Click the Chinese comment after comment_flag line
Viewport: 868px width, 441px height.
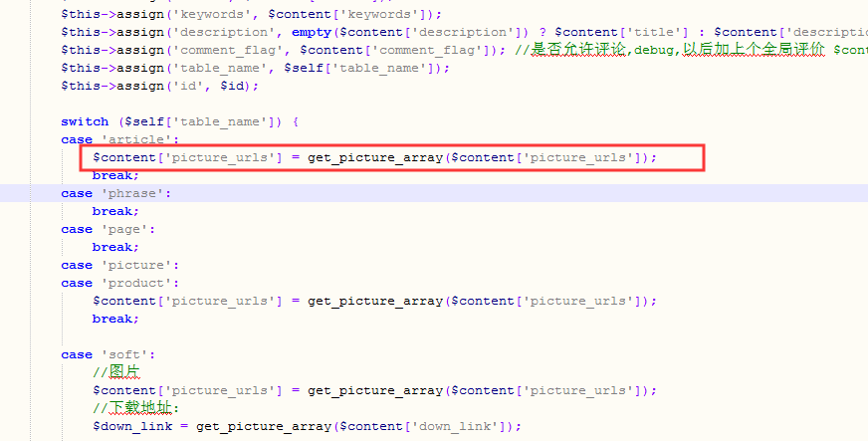(677, 50)
